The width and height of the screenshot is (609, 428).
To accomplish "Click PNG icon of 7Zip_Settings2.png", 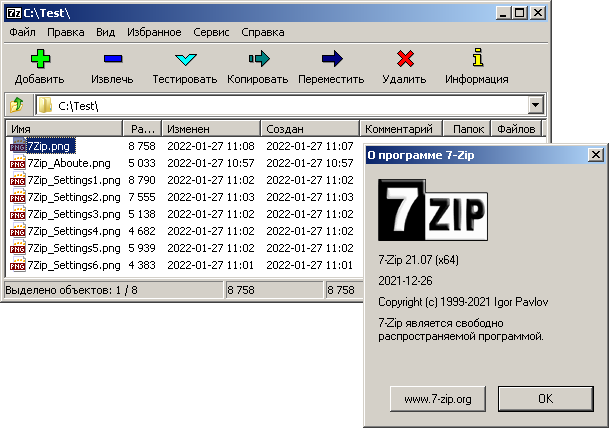I will [17, 197].
